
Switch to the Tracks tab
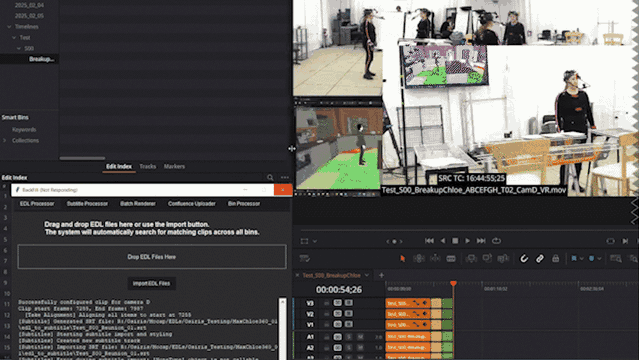point(148,167)
